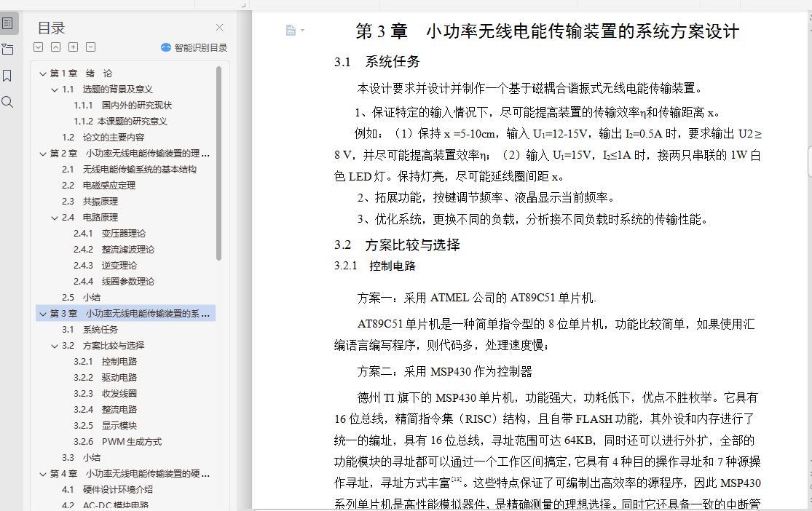
Task: Open the chapter navigation icon in sidebar
Action: [x=7, y=49]
